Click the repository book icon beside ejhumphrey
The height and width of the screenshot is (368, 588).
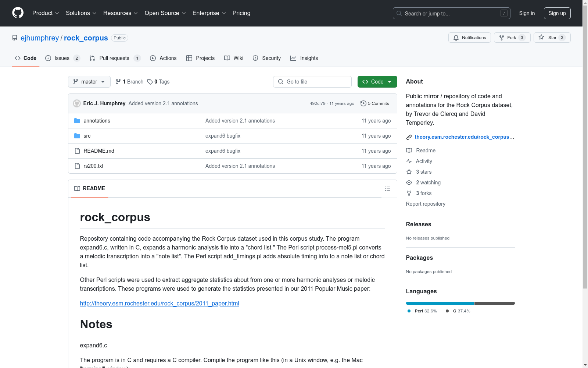coord(15,38)
